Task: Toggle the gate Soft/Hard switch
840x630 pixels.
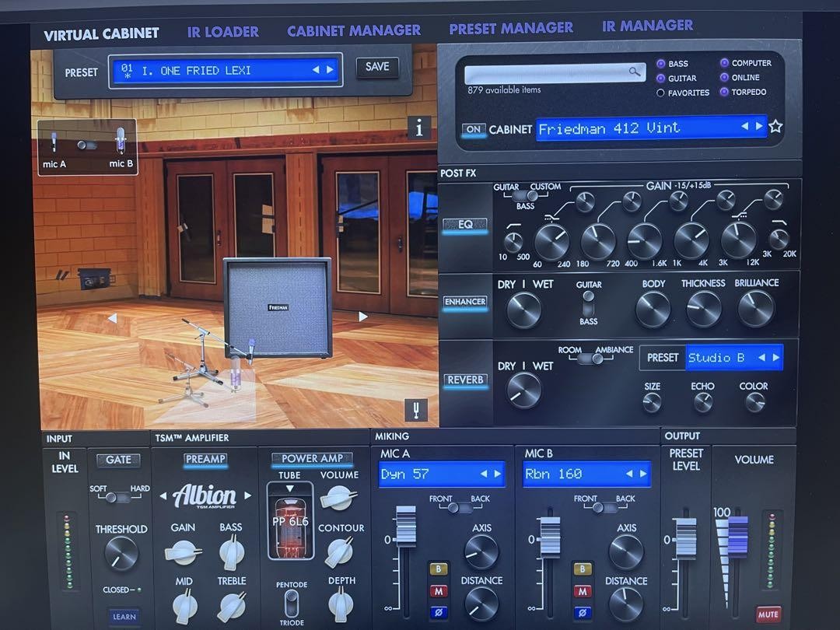Action: [117, 498]
